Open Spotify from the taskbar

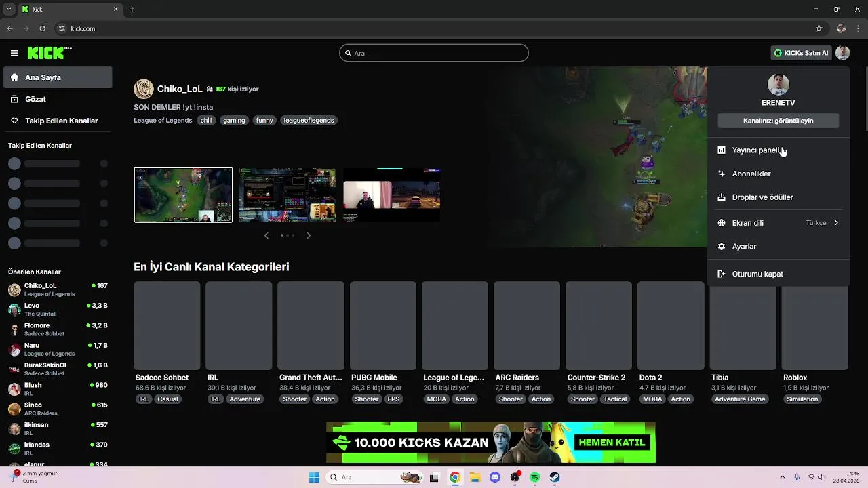[x=535, y=477]
